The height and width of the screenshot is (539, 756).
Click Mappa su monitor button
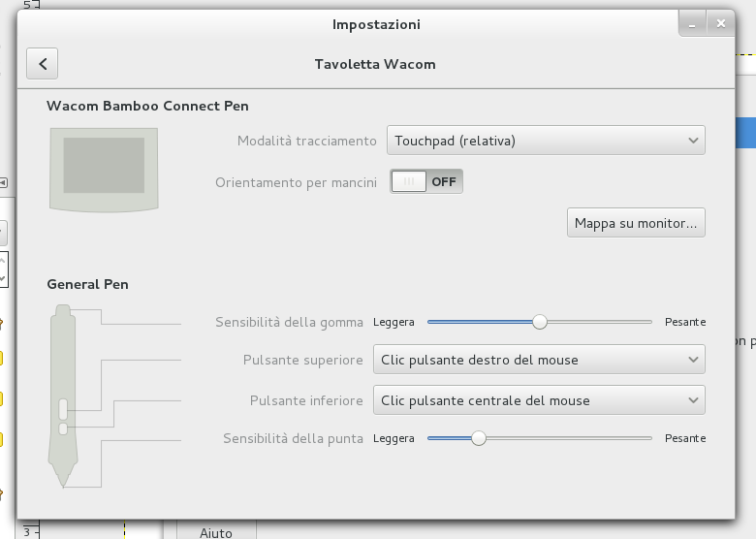click(x=636, y=223)
